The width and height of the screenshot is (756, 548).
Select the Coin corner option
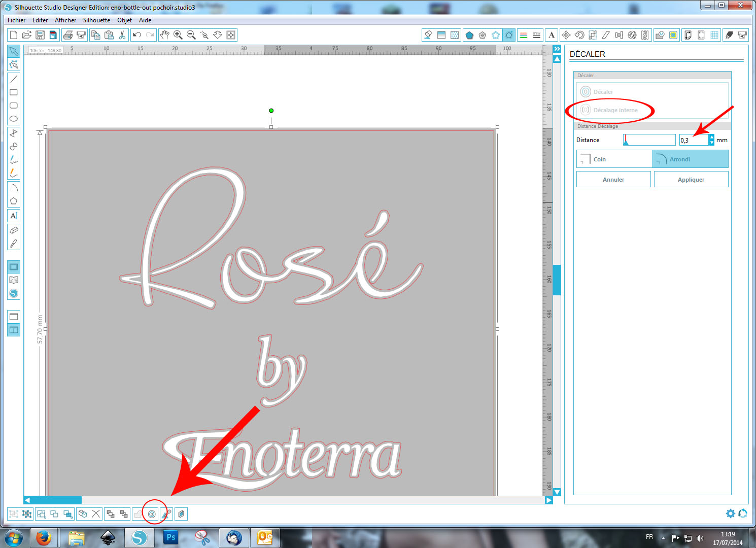click(x=614, y=159)
